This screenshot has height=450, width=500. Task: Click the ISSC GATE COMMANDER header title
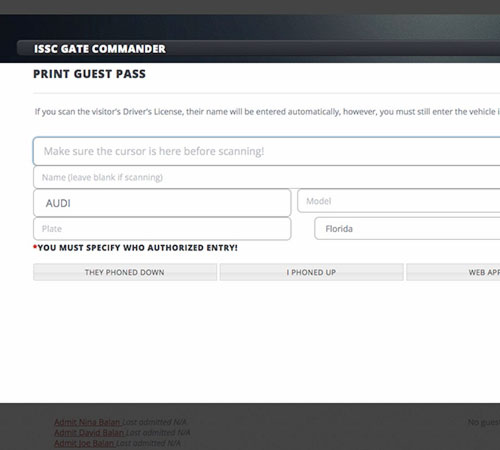(x=100, y=49)
